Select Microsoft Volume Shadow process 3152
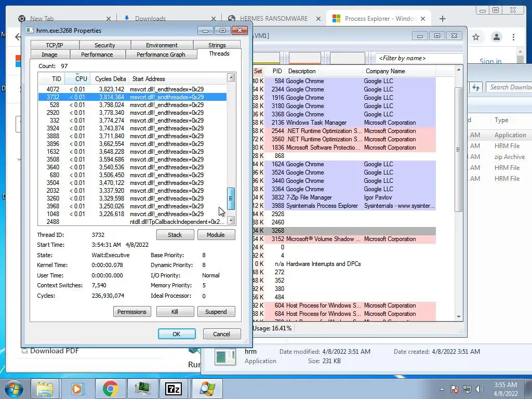 344,239
